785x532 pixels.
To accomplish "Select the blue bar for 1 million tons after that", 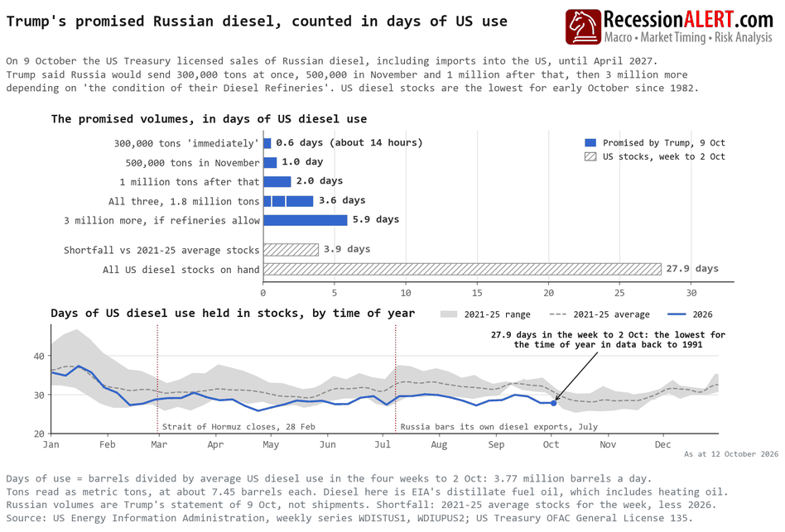I will [x=277, y=181].
